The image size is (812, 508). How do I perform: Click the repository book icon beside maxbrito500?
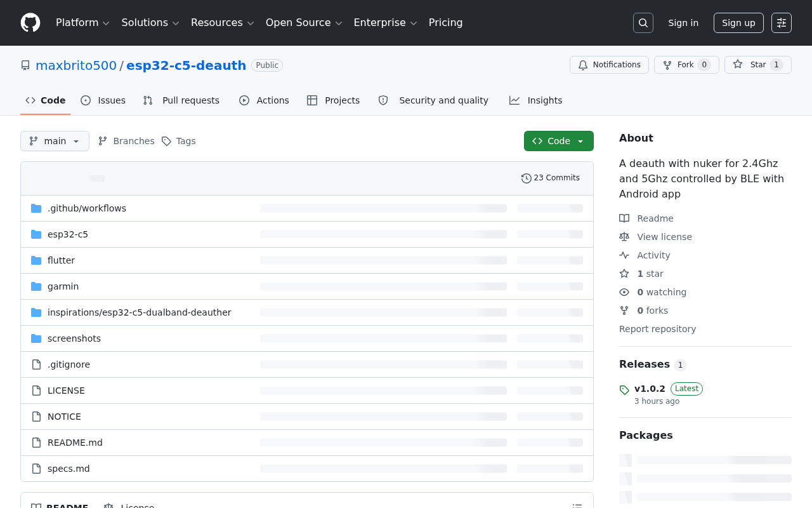coord(25,65)
